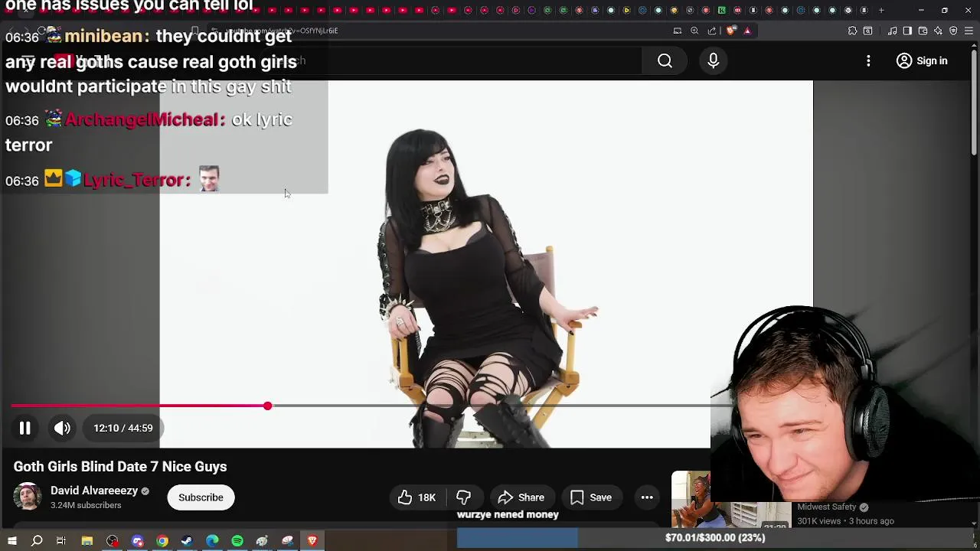
Task: Seek using the red progress bar handle
Action: [267, 406]
